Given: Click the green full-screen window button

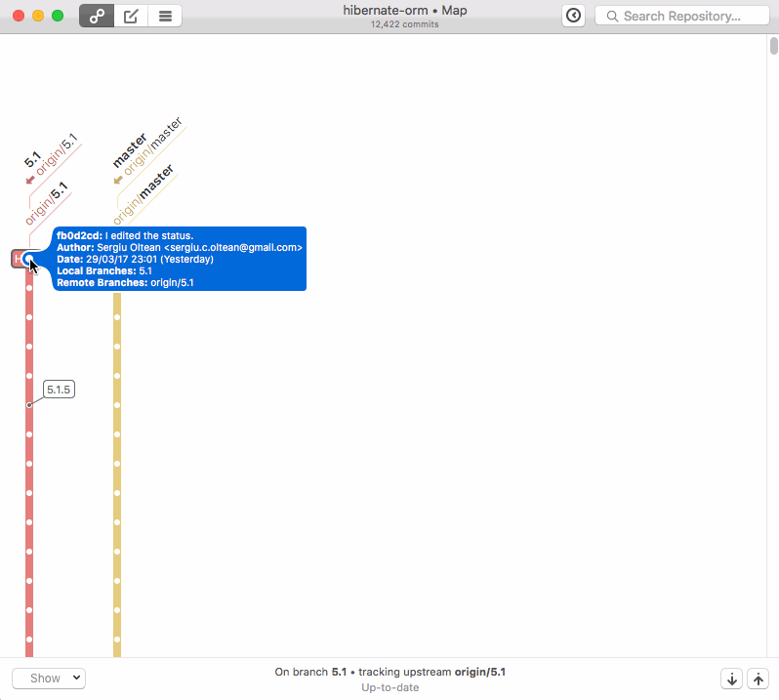Looking at the screenshot, I should click(58, 16).
